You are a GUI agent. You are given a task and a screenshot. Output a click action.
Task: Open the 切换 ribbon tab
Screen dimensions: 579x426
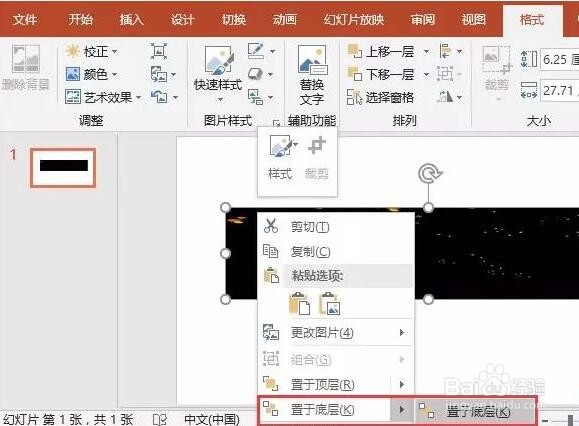pos(233,19)
